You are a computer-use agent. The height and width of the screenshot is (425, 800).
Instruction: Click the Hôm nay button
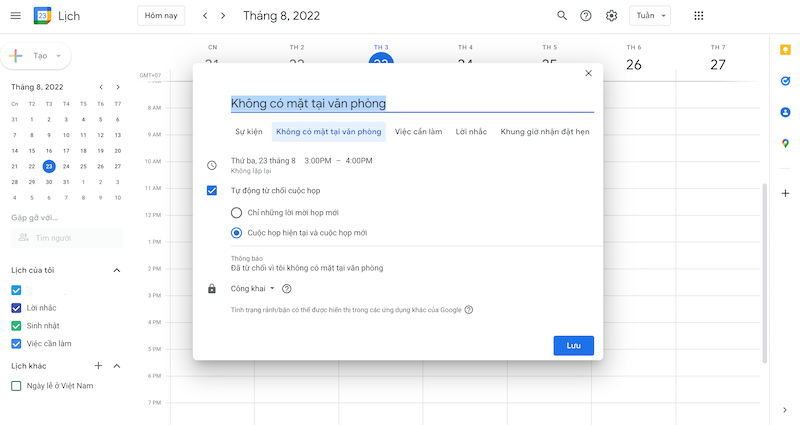pos(160,16)
